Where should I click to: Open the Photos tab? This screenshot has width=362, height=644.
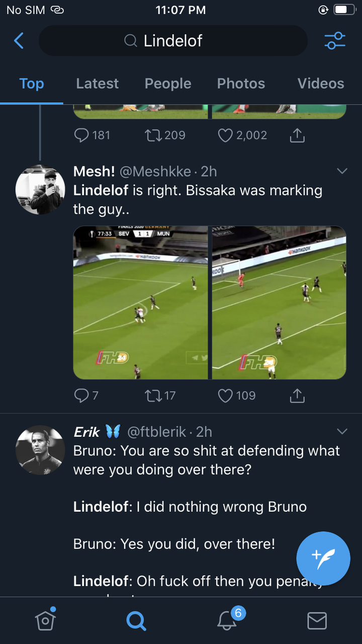[241, 84]
